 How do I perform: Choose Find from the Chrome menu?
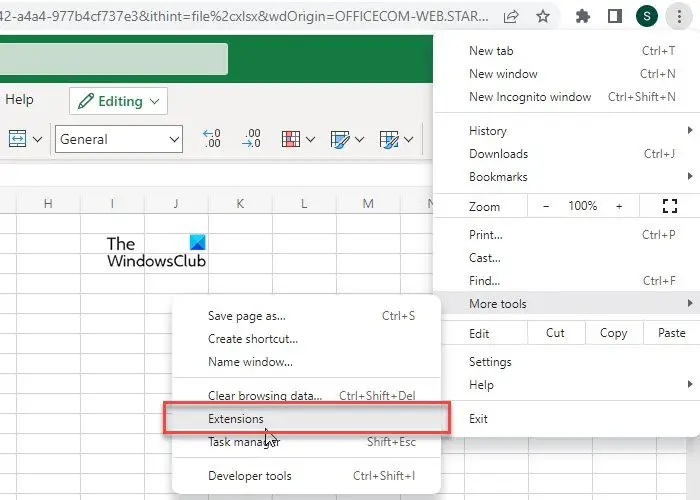[x=567, y=281]
